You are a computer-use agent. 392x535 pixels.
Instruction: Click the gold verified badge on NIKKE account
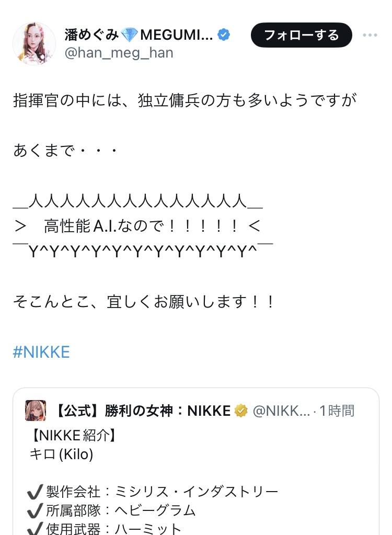pyautogui.click(x=241, y=411)
